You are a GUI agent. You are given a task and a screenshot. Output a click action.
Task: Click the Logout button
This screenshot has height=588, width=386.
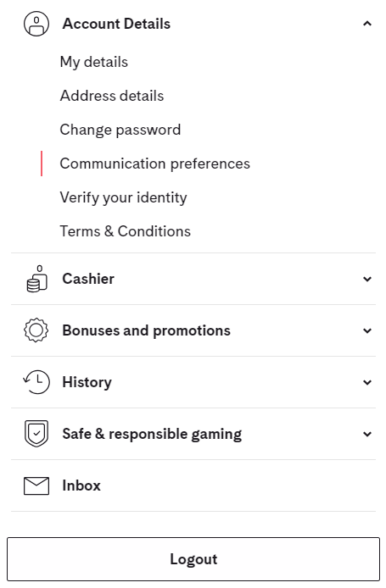tap(193, 559)
